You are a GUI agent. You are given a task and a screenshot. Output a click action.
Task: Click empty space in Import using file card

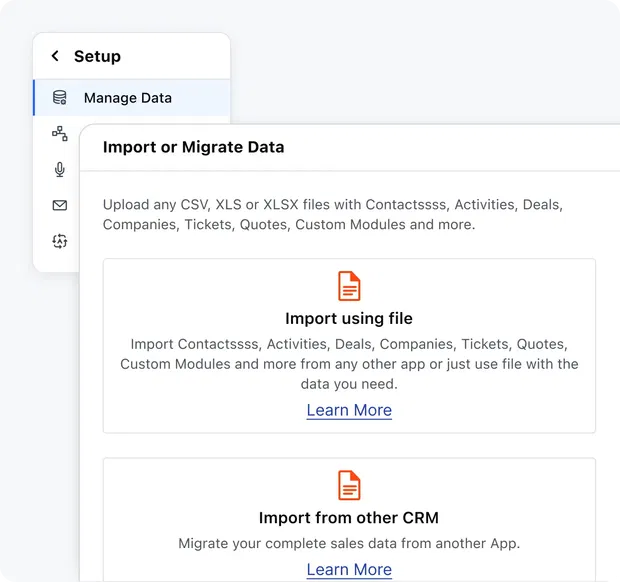(180, 290)
